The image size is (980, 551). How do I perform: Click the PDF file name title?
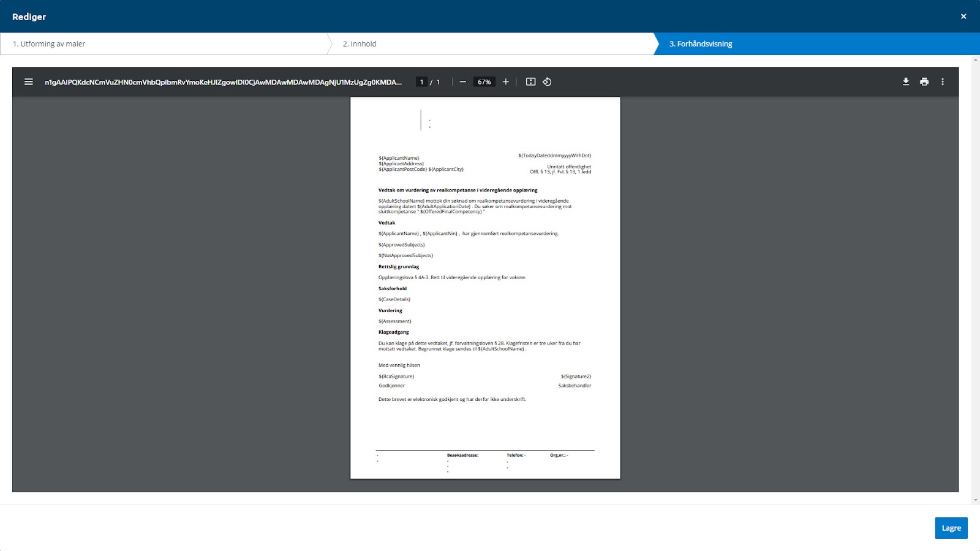tap(223, 82)
